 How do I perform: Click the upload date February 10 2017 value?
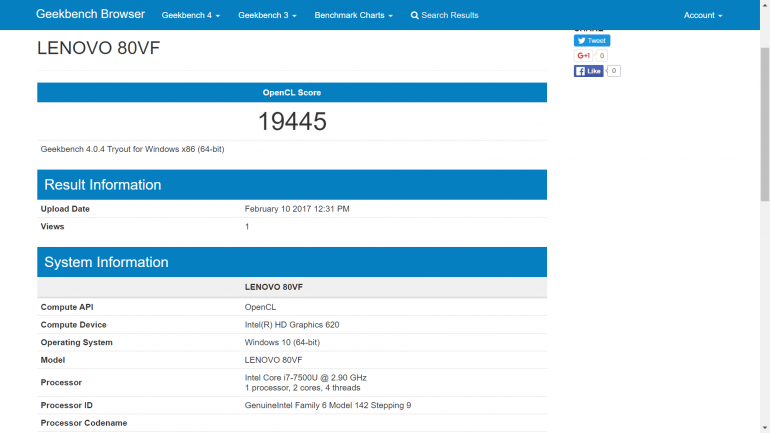(x=297, y=209)
